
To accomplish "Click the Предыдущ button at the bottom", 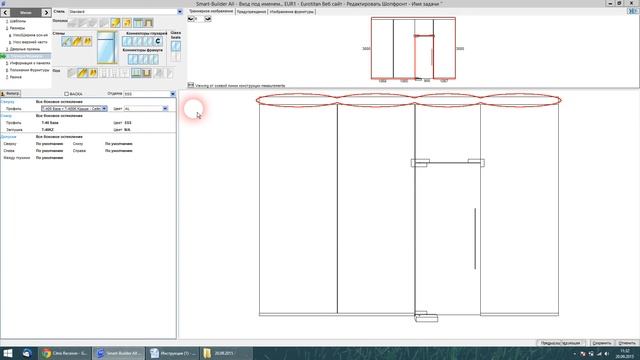I will [560, 343].
